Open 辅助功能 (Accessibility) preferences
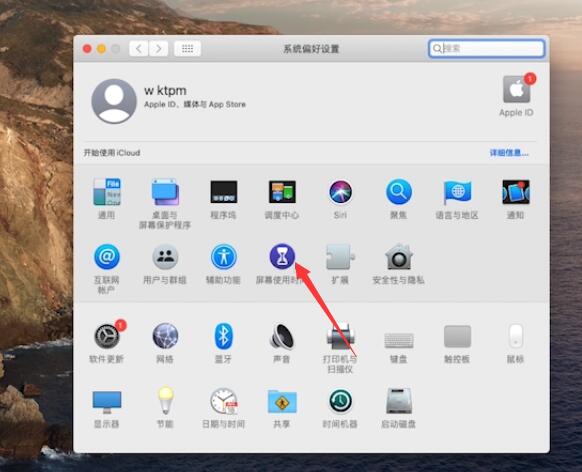 [x=224, y=256]
